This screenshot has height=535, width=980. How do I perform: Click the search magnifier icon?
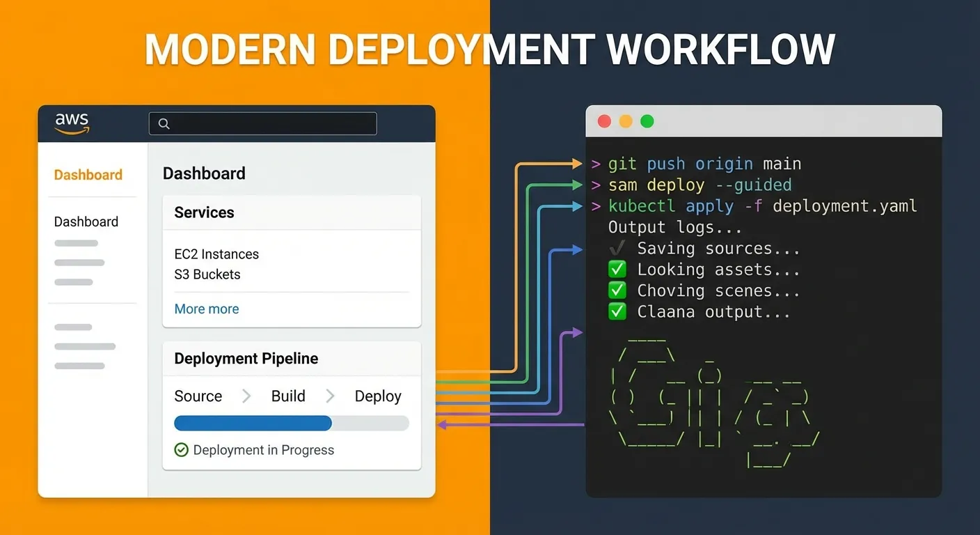pos(164,123)
